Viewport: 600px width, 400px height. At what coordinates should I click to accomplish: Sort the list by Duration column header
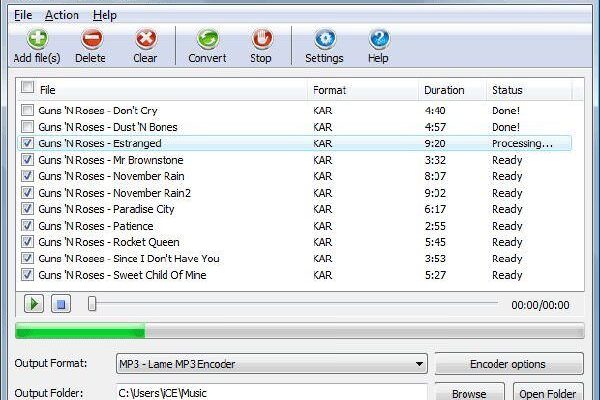tap(444, 90)
